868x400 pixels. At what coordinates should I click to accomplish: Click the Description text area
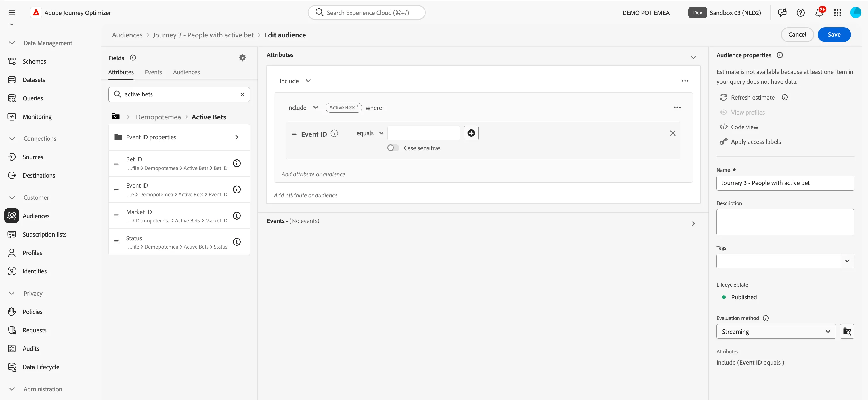click(x=785, y=222)
